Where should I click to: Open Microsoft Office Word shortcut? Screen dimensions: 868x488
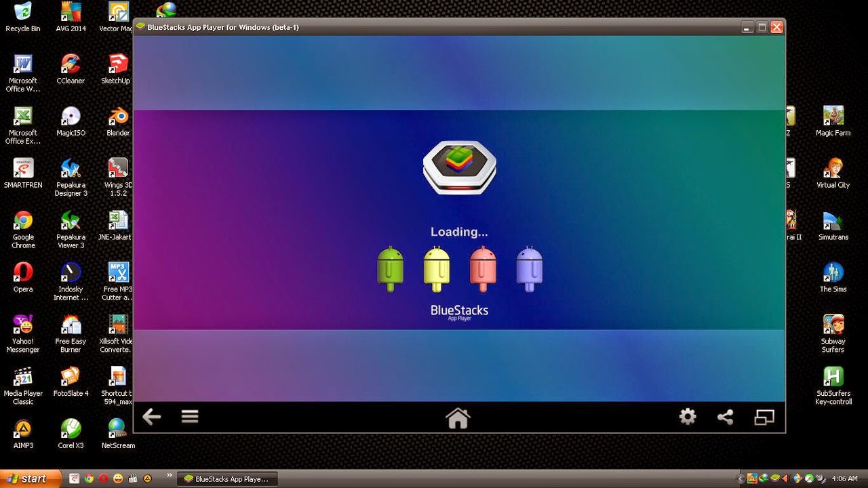coord(23,73)
